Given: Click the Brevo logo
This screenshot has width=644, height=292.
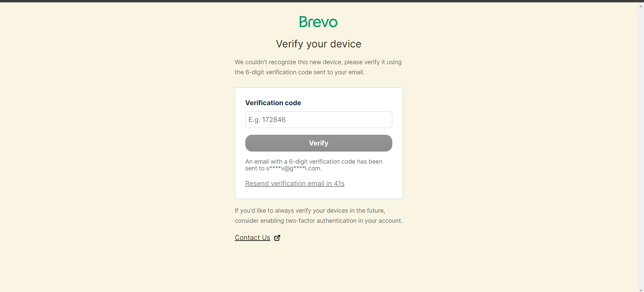Looking at the screenshot, I should click(x=318, y=22).
